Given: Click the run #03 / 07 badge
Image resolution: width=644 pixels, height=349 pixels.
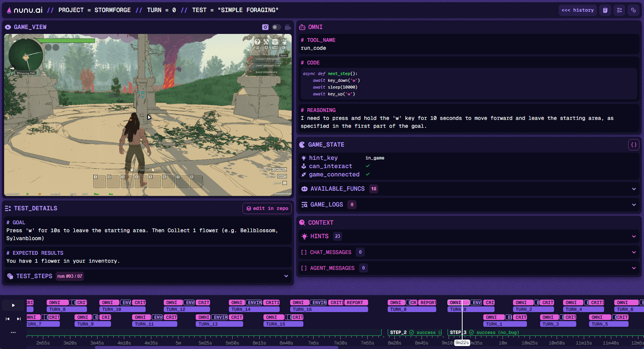Looking at the screenshot, I should [x=70, y=276].
